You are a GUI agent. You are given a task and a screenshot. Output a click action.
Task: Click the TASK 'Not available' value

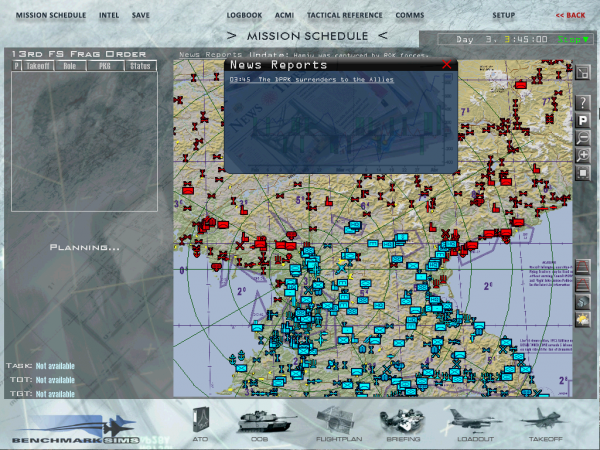point(55,366)
